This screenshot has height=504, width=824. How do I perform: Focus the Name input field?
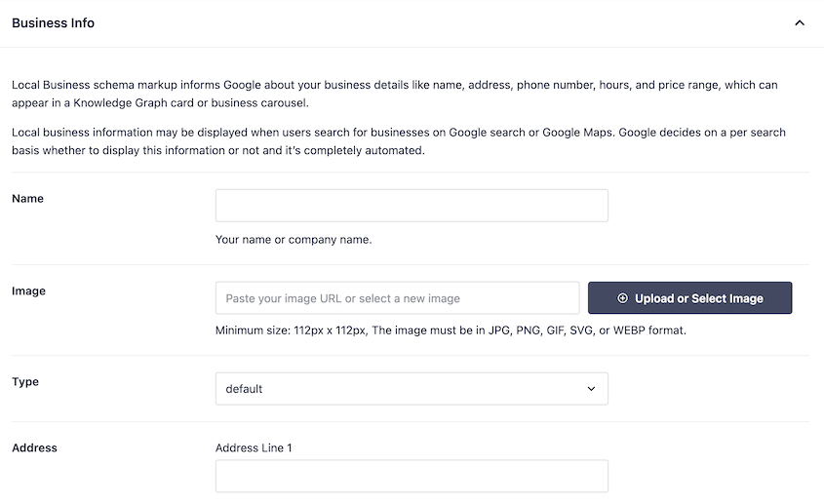412,206
